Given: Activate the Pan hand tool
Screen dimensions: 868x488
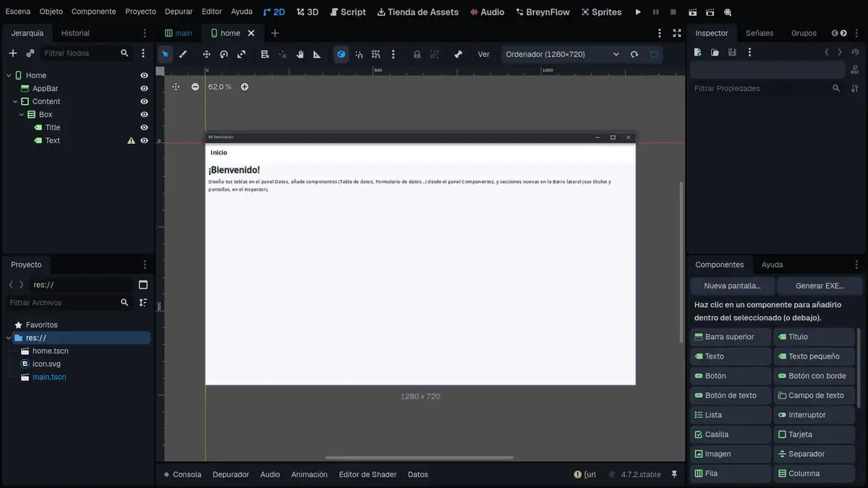Looking at the screenshot, I should (299, 54).
